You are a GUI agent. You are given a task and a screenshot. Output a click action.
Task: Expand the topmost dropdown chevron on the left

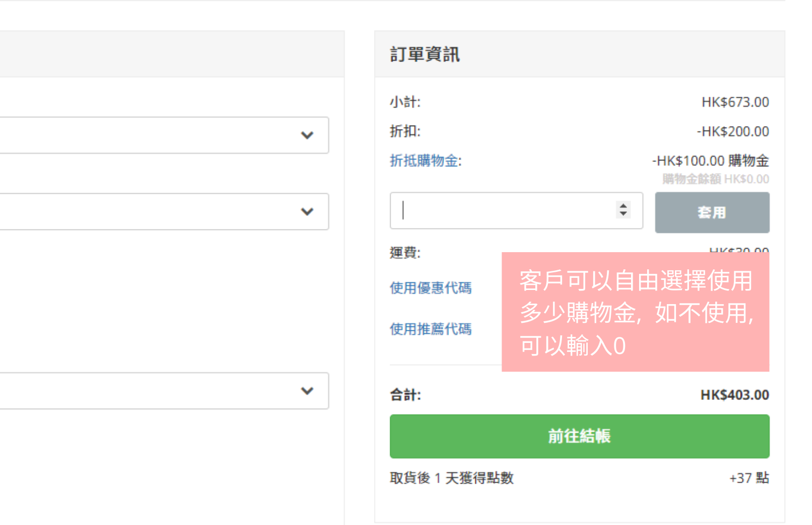307,135
